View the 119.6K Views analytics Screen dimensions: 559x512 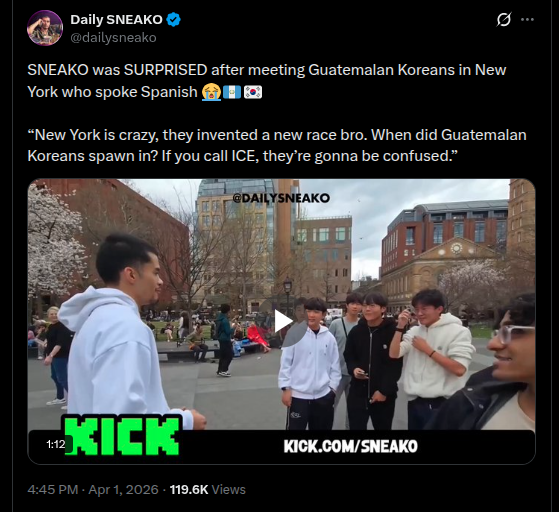207,490
